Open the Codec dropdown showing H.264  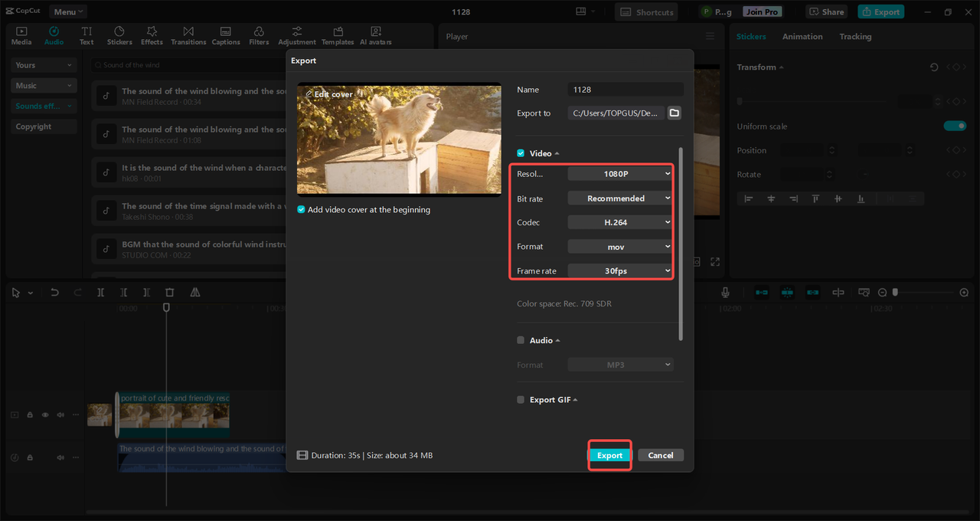pos(620,222)
